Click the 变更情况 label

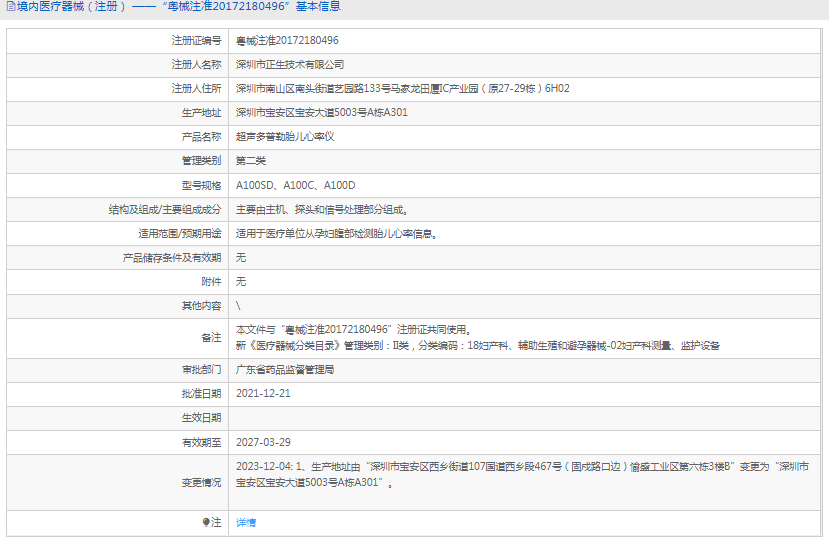pyautogui.click(x=201, y=483)
